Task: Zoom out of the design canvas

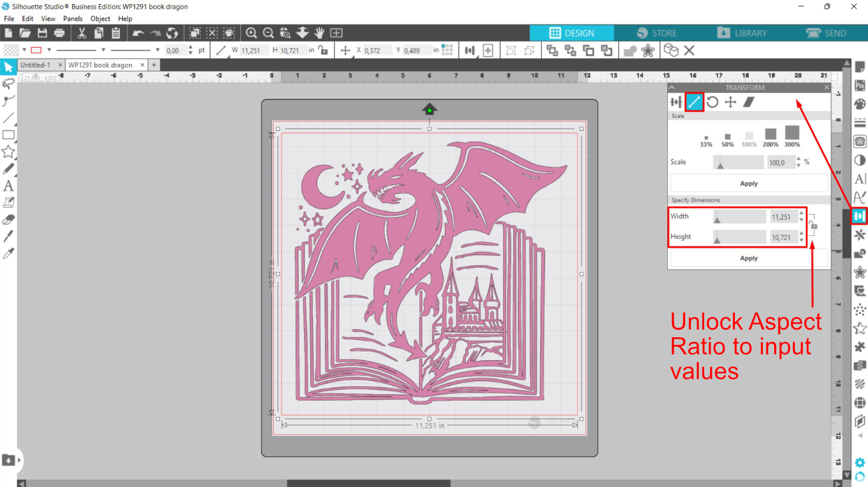Action: [x=269, y=33]
